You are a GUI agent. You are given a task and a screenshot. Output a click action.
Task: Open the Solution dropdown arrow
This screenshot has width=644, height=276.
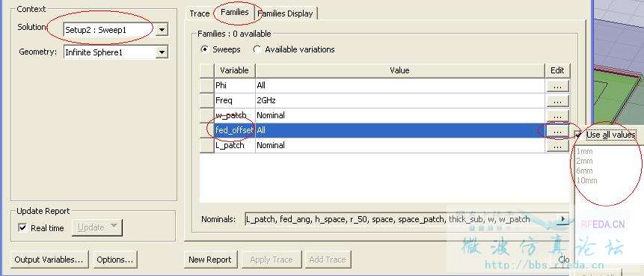162,30
